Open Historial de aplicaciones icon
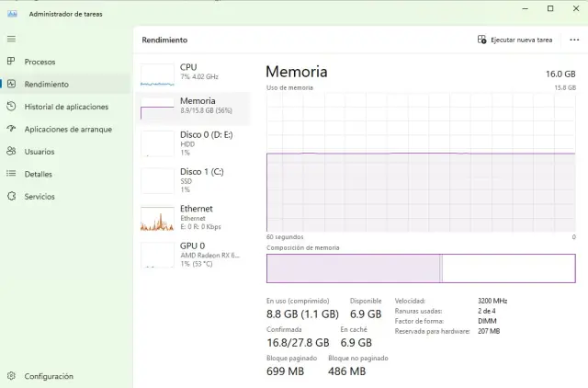Image resolution: width=588 pixels, height=388 pixels. tap(11, 107)
